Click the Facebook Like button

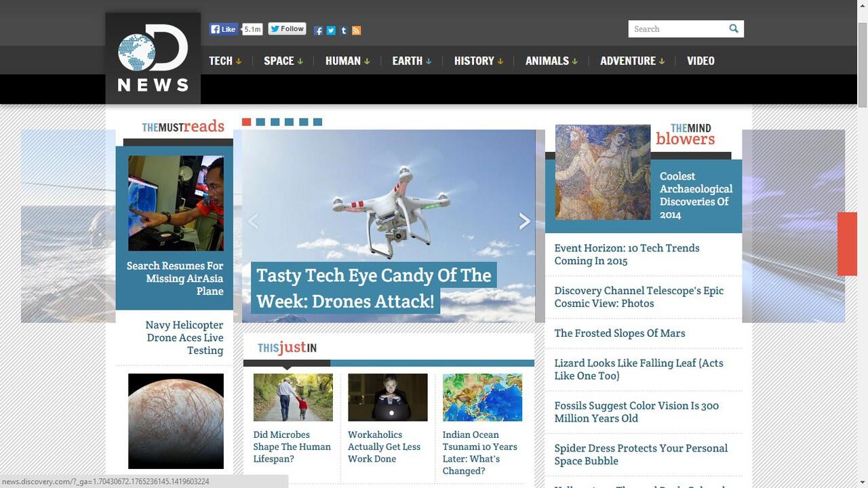tap(223, 29)
